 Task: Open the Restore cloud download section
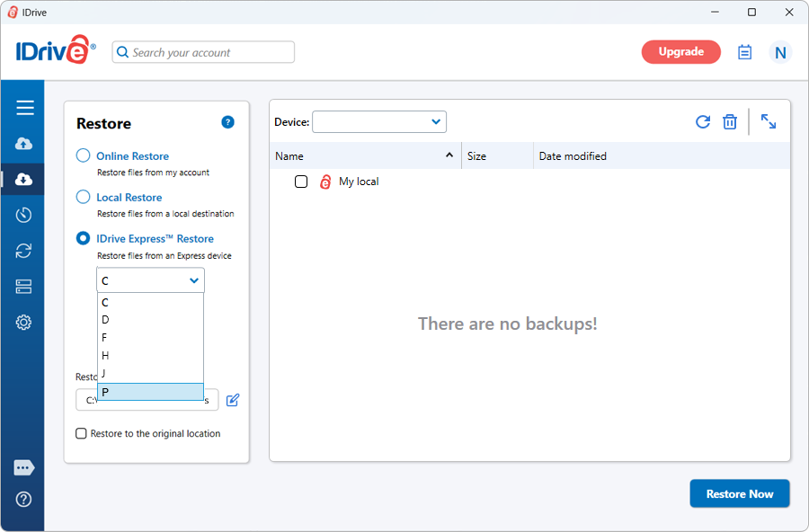pos(23,179)
